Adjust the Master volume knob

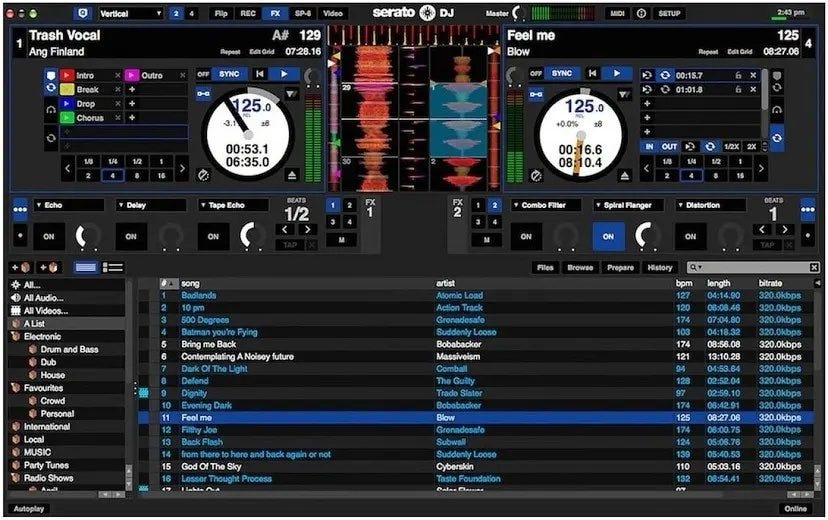pyautogui.click(x=520, y=13)
